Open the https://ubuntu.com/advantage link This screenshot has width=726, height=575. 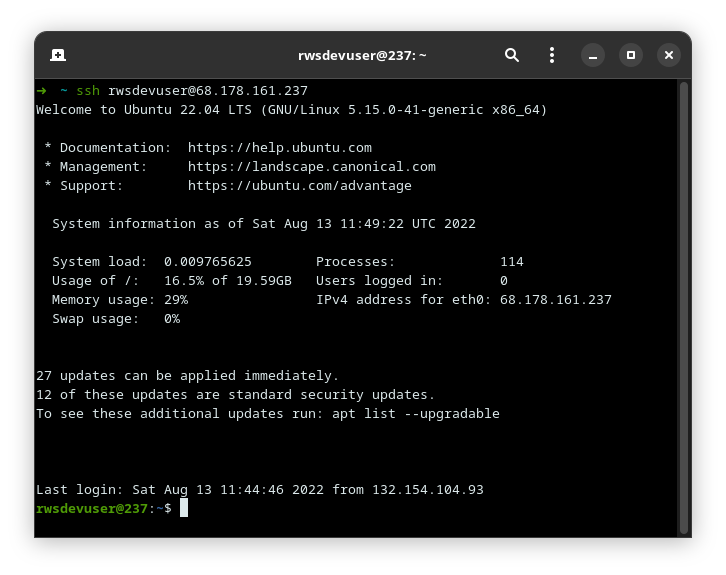[x=300, y=186]
